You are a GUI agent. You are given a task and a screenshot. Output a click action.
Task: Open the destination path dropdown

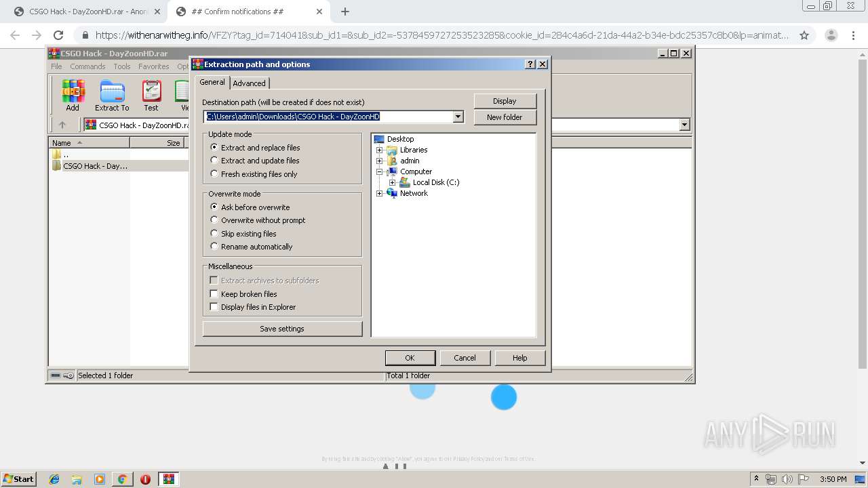point(458,117)
